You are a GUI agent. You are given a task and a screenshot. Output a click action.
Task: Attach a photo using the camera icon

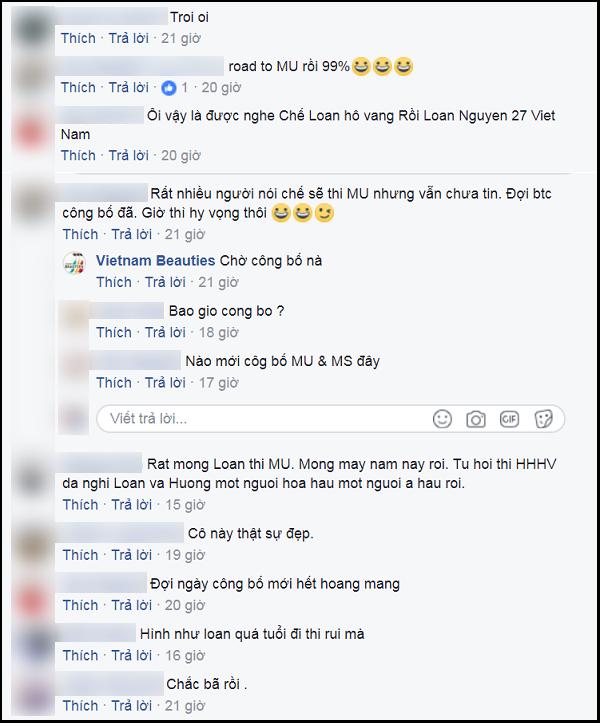click(x=475, y=419)
